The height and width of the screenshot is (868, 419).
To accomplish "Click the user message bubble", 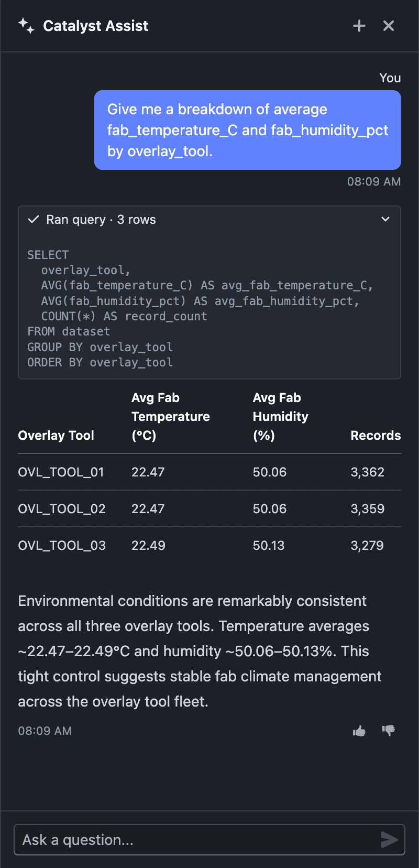I will point(248,130).
